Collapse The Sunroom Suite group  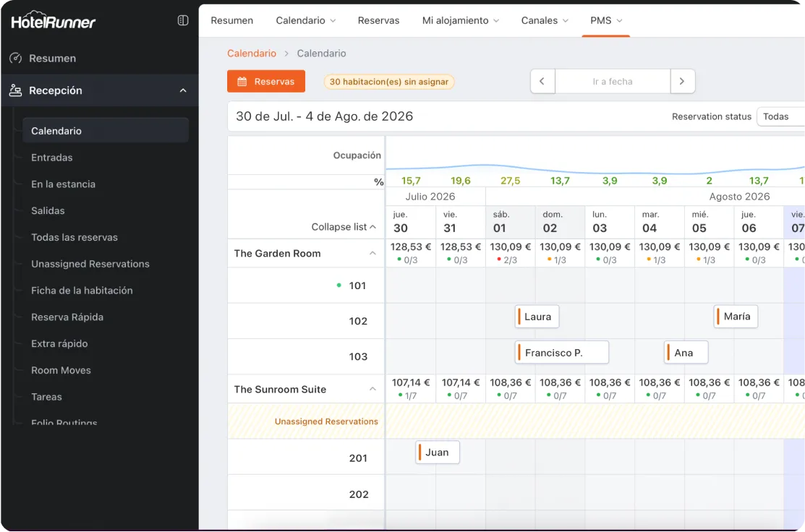tap(372, 390)
